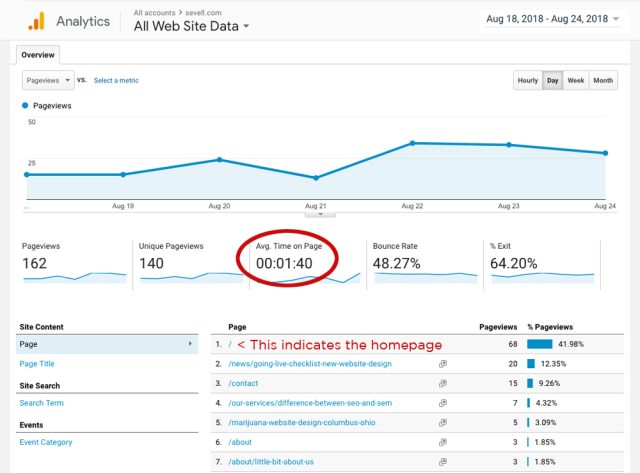Click the pageviews value 20 in table

click(x=513, y=364)
